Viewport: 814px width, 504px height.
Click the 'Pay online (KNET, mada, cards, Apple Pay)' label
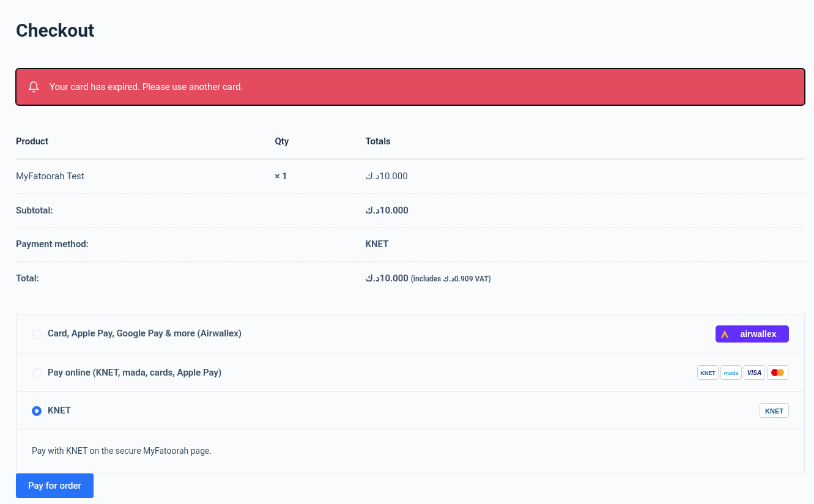(x=135, y=372)
